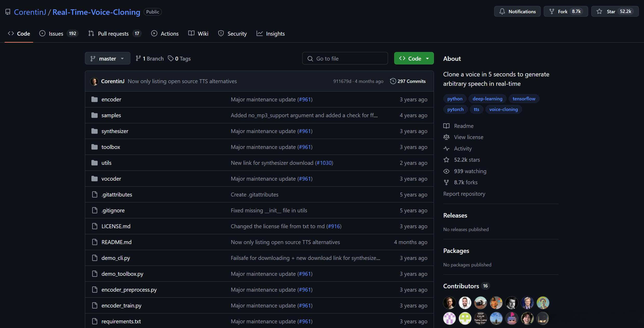Switch to the Pull requests tab
644x328 pixels.
point(113,34)
